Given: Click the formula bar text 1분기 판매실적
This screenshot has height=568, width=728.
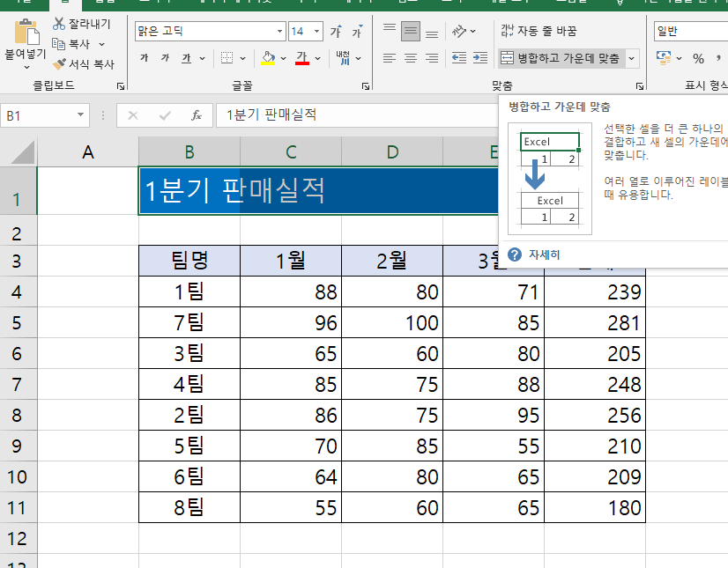Looking at the screenshot, I should pos(271,114).
